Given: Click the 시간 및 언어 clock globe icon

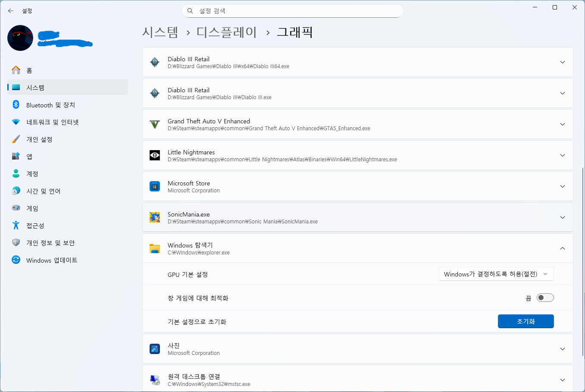Looking at the screenshot, I should pyautogui.click(x=16, y=191).
